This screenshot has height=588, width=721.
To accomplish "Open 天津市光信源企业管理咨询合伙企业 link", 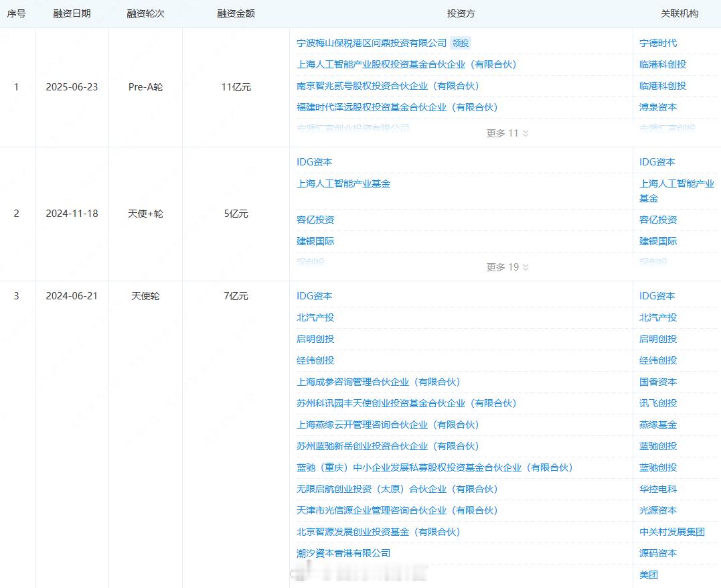I will click(x=397, y=511).
